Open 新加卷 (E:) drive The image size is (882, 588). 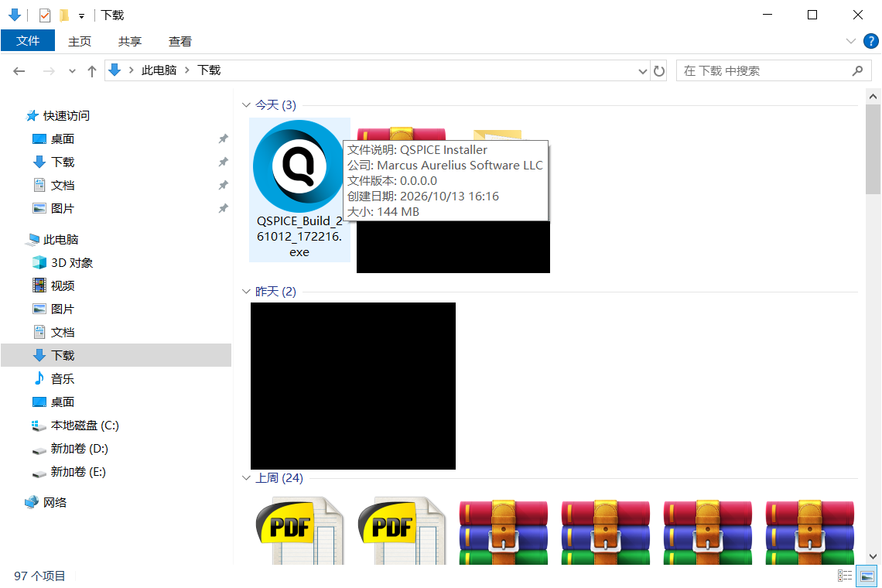[x=69, y=471]
